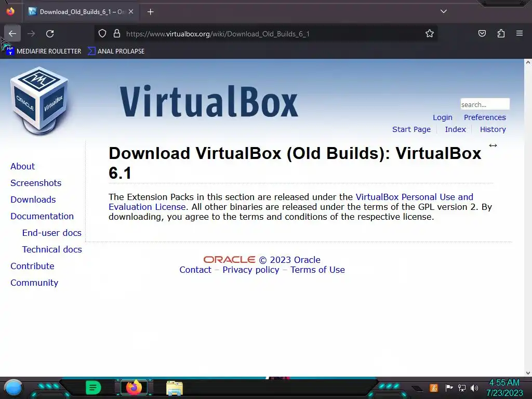This screenshot has height=399, width=532.
Task: Open the Index link
Action: (455, 129)
